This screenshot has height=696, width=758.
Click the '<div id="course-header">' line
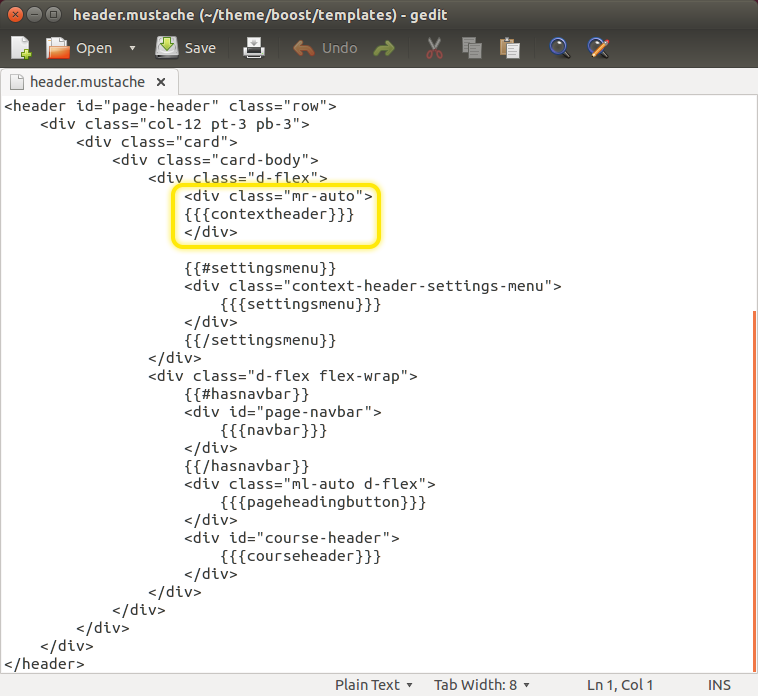tap(292, 538)
